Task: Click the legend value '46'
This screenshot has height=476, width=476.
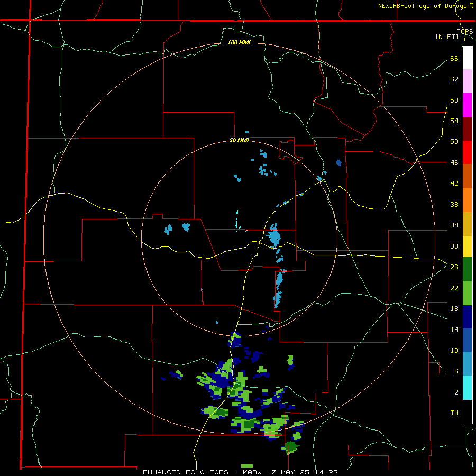Action: [x=454, y=162]
